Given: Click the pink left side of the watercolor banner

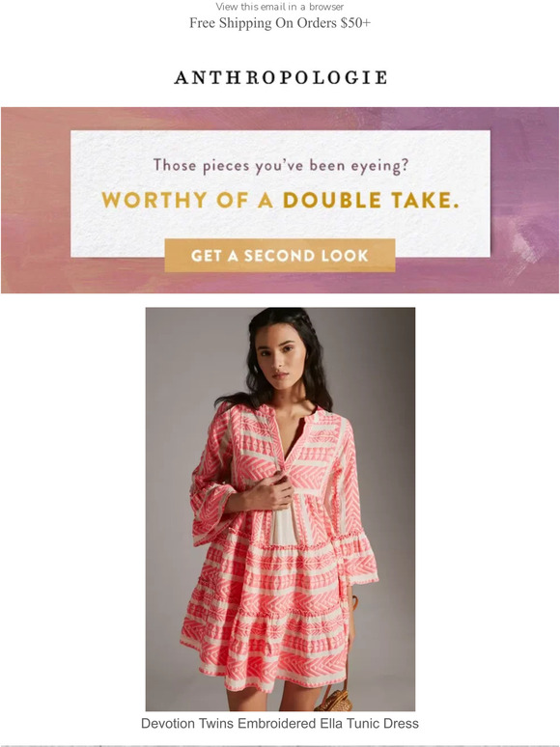Looking at the screenshot, I should pyautogui.click(x=36, y=200).
